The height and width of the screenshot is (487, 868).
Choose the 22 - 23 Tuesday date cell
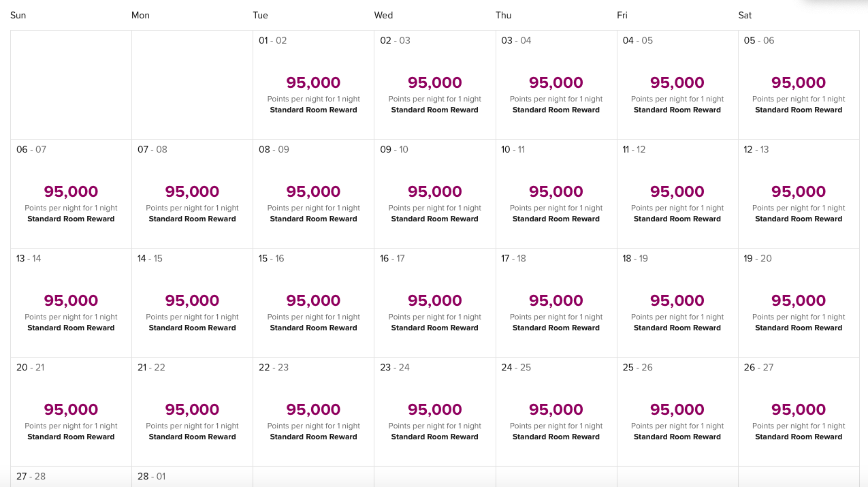click(313, 412)
